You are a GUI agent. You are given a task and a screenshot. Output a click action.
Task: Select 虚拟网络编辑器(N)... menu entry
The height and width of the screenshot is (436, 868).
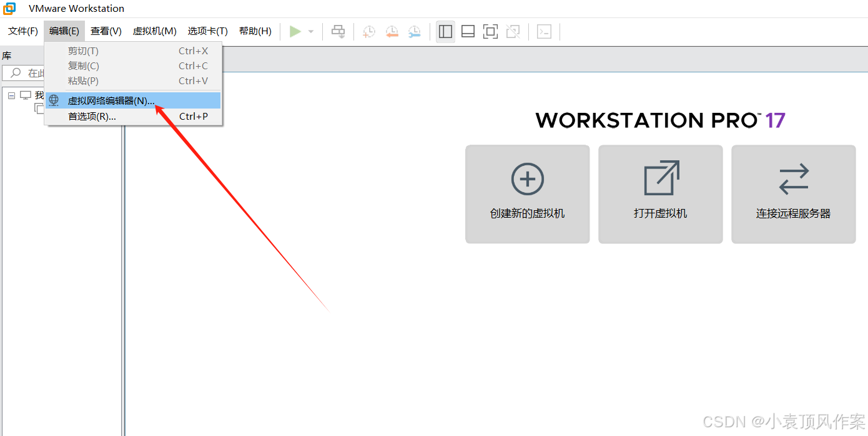coord(133,100)
